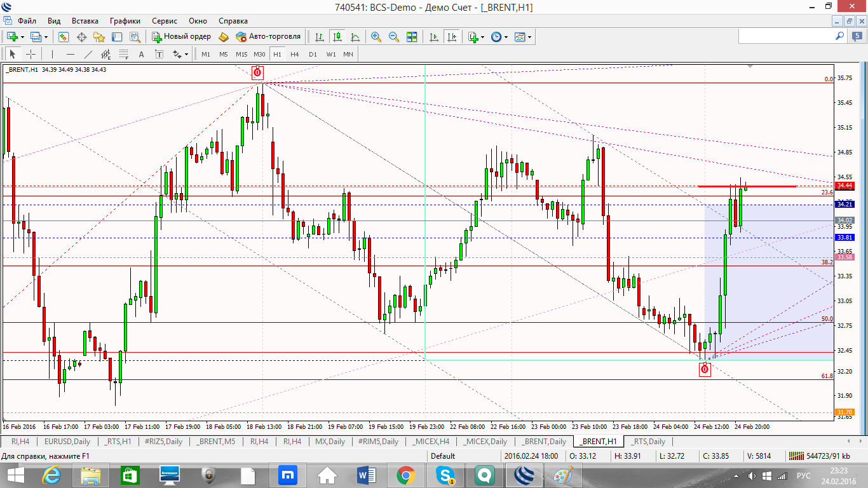
Task: Open the Market Watch window icon
Action: point(64,37)
